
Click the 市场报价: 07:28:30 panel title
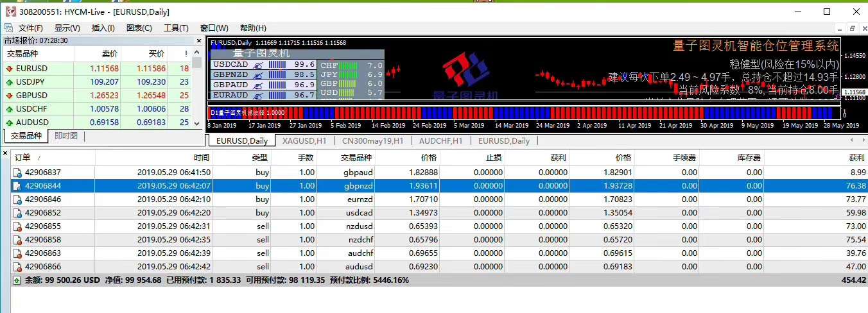[x=37, y=40]
